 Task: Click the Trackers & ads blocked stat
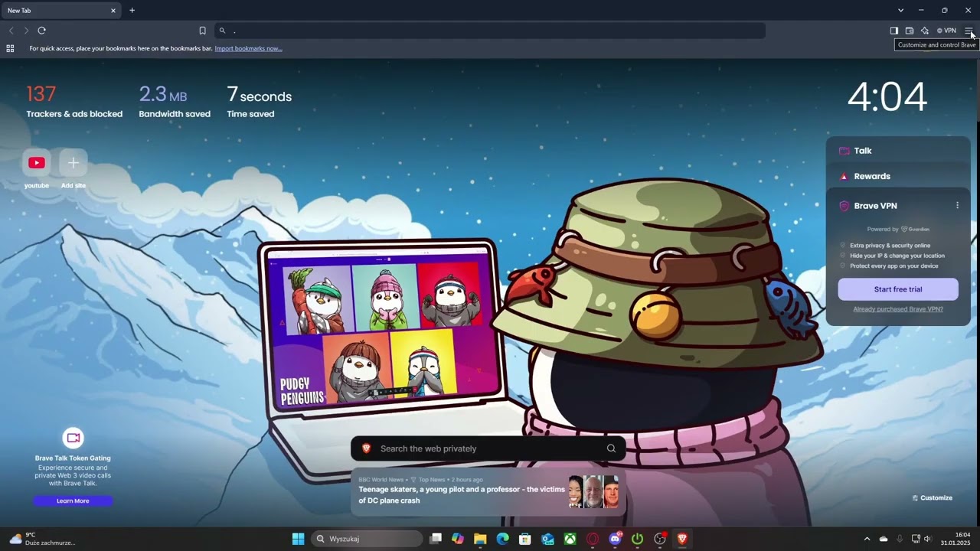(74, 103)
